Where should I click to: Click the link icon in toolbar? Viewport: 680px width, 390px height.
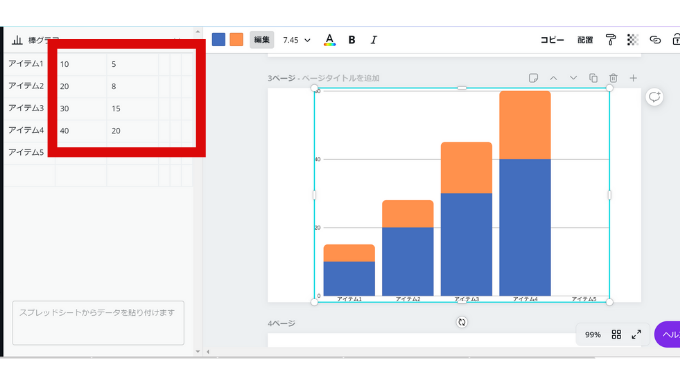pos(655,40)
